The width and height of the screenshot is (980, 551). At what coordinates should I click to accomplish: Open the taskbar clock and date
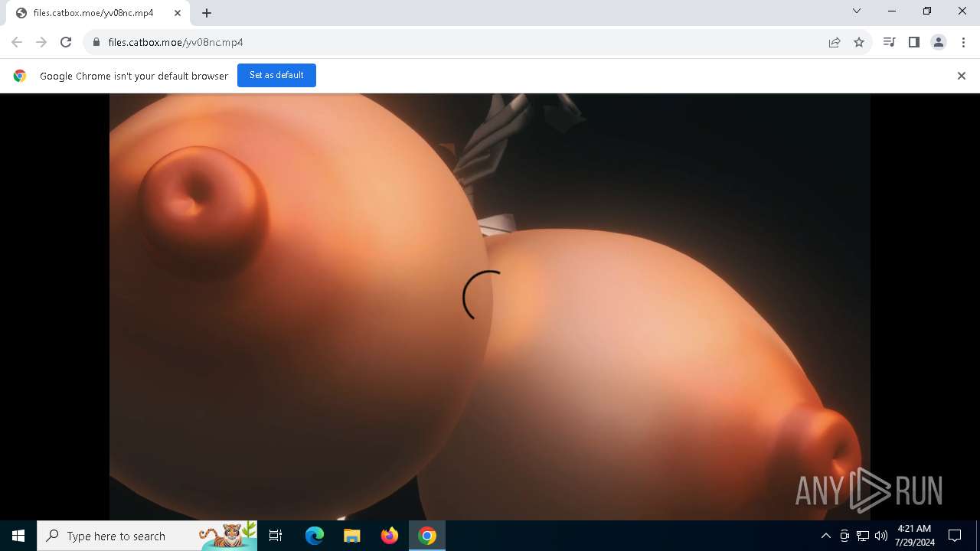pyautogui.click(x=915, y=536)
